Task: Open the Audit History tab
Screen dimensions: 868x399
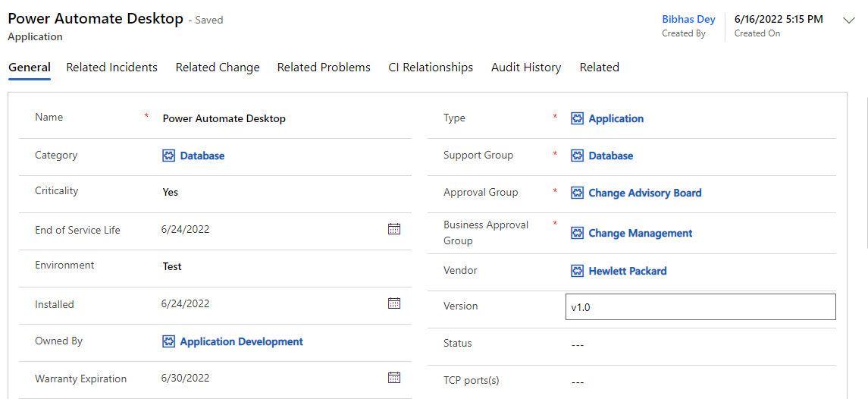Action: [x=526, y=68]
